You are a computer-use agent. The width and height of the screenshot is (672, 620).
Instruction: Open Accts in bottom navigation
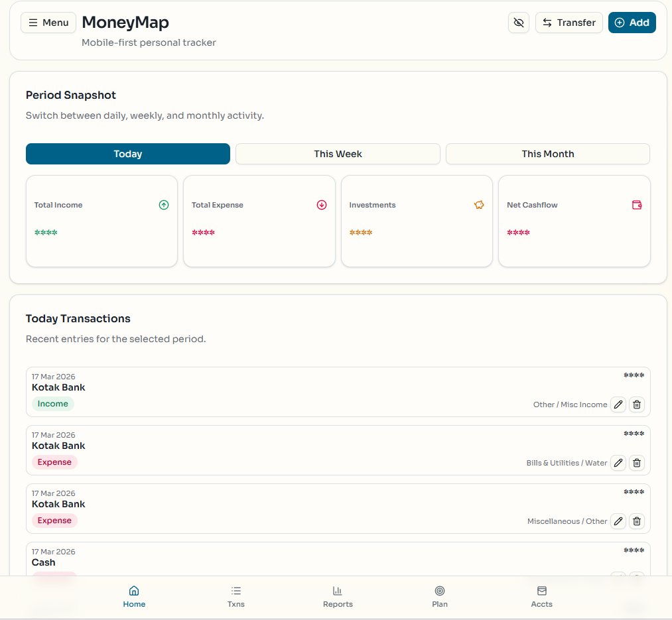point(542,597)
